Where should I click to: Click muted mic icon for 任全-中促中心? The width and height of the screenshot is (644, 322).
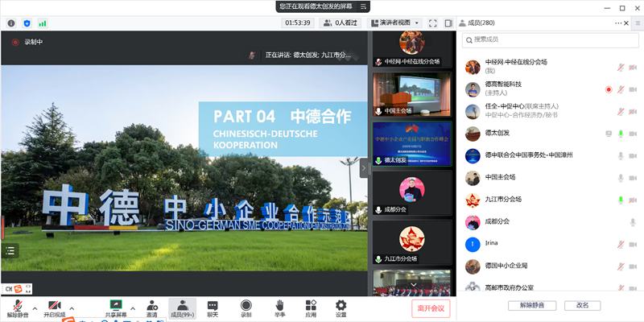621,112
